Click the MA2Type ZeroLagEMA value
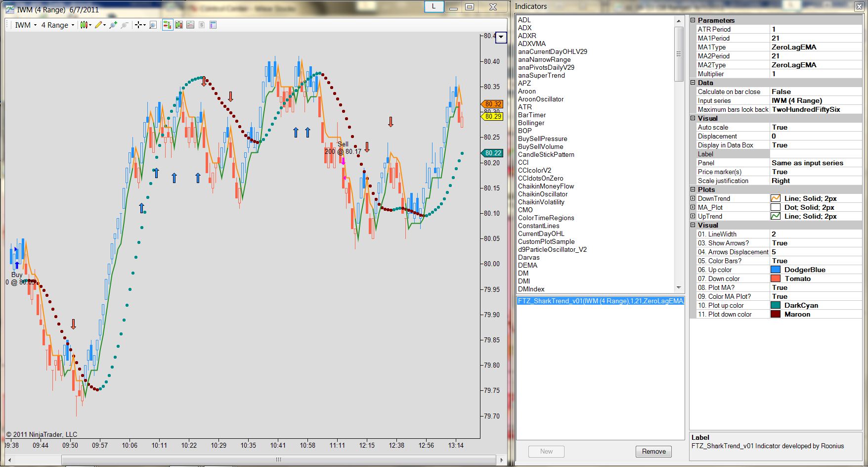 click(816, 65)
